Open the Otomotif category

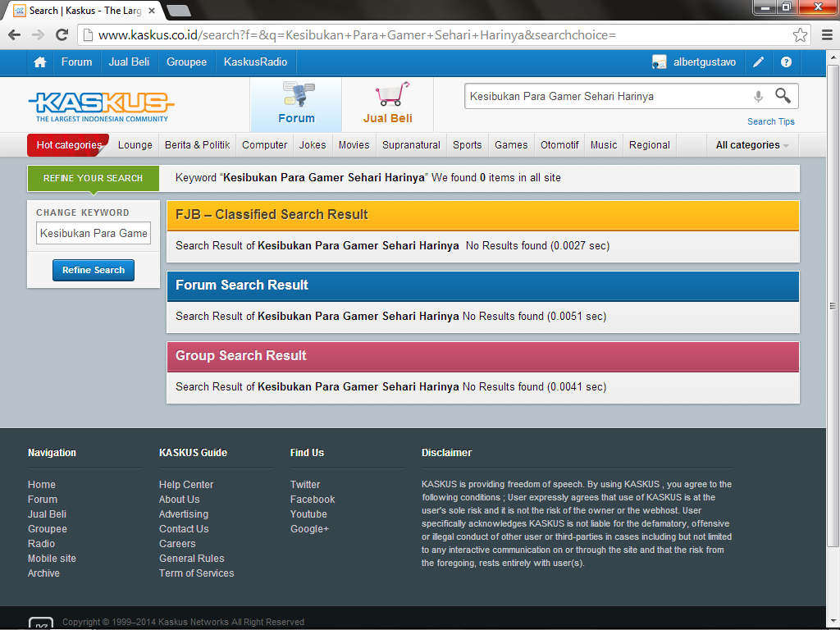(x=559, y=145)
